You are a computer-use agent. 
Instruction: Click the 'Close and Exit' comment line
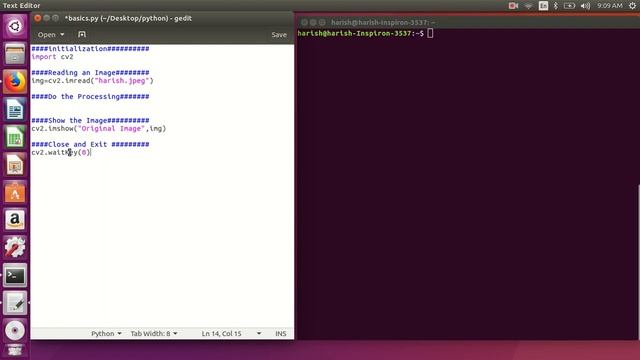point(90,144)
